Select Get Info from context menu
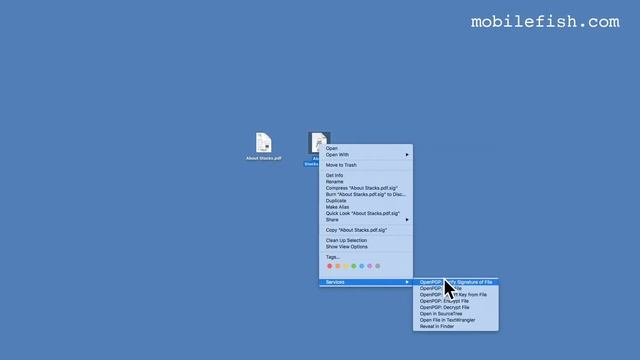The image size is (640, 360). point(366,175)
